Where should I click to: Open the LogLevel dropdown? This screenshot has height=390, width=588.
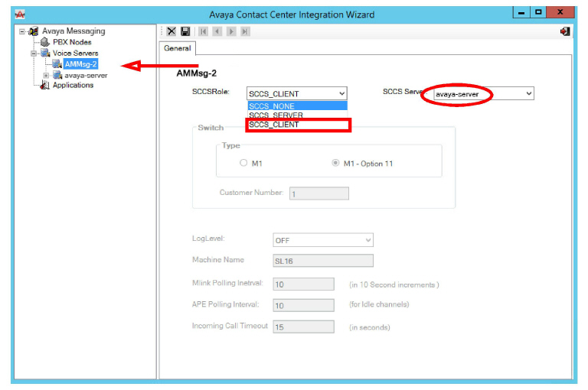pos(323,240)
